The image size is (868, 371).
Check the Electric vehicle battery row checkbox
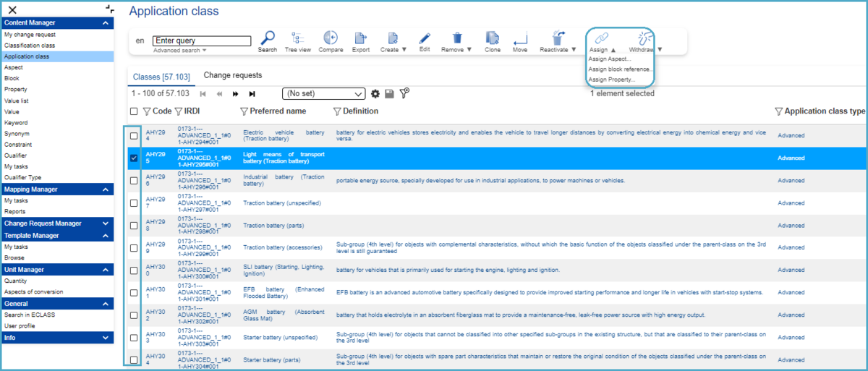click(134, 136)
